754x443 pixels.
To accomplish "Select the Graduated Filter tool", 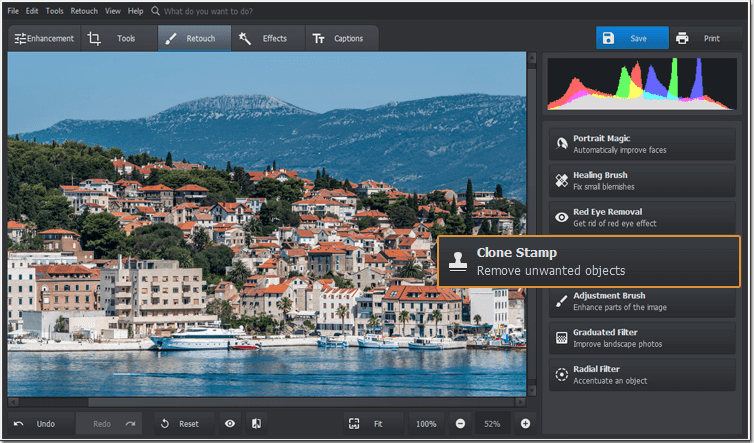I will pos(642,338).
